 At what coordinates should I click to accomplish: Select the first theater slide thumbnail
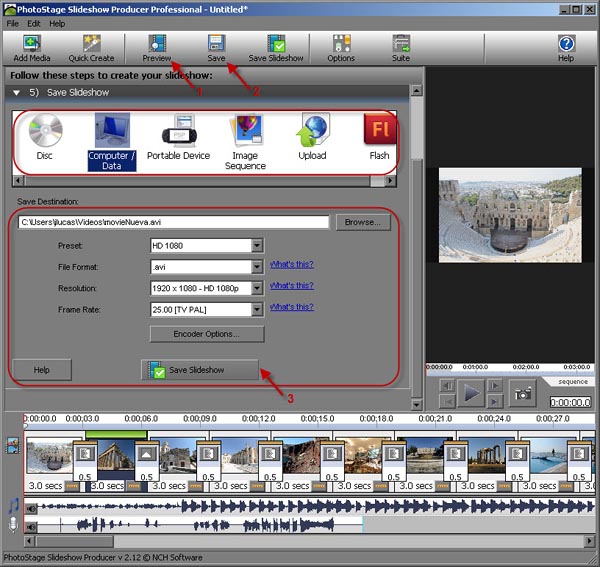coord(50,456)
